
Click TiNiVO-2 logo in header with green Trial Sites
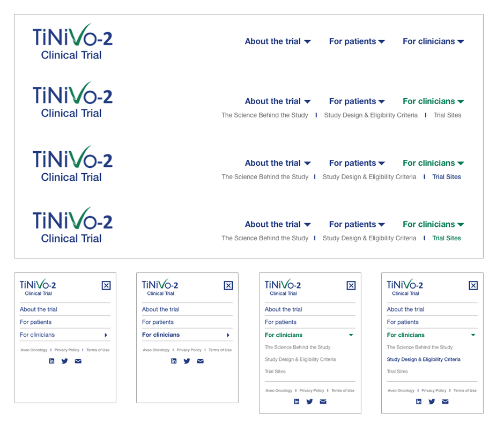click(x=72, y=225)
